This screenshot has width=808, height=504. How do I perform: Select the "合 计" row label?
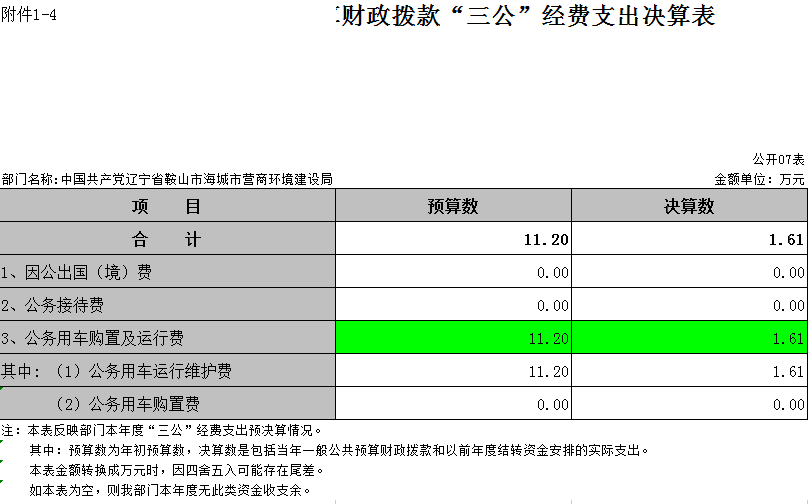click(x=167, y=239)
